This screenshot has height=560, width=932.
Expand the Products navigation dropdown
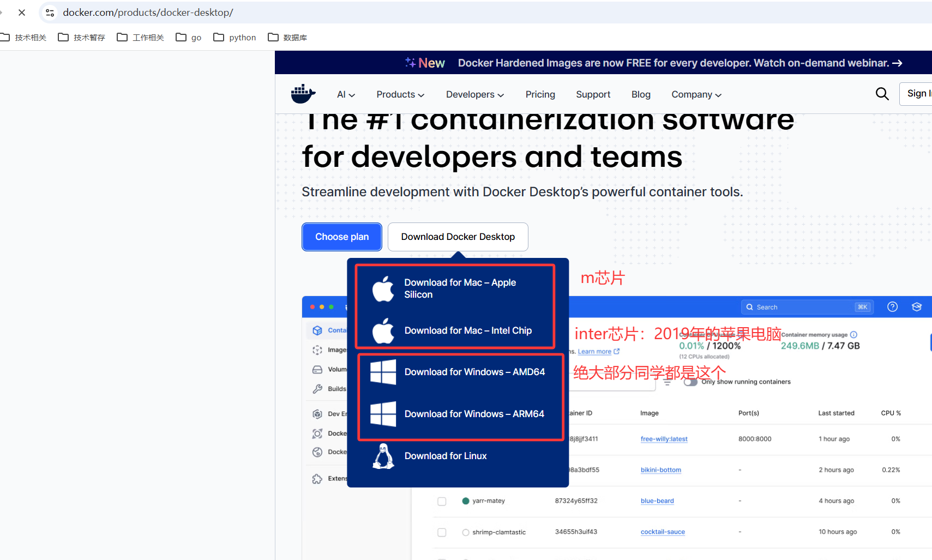point(400,94)
